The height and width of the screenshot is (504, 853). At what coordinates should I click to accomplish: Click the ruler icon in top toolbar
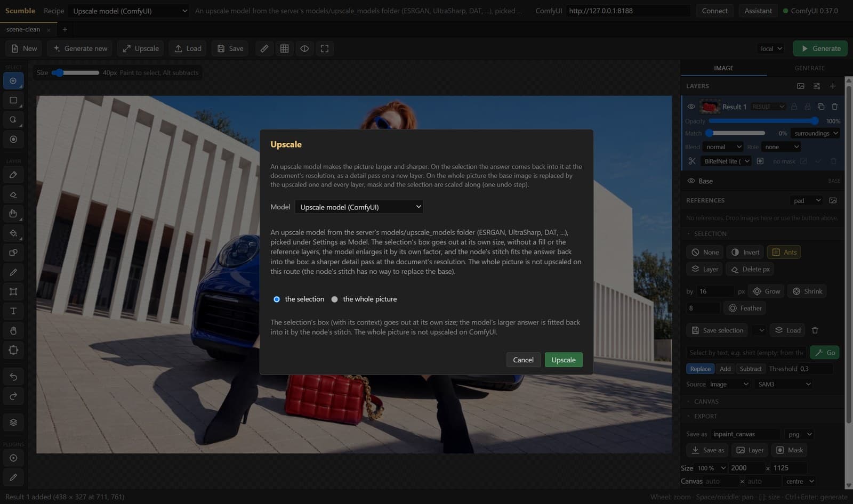(x=264, y=48)
